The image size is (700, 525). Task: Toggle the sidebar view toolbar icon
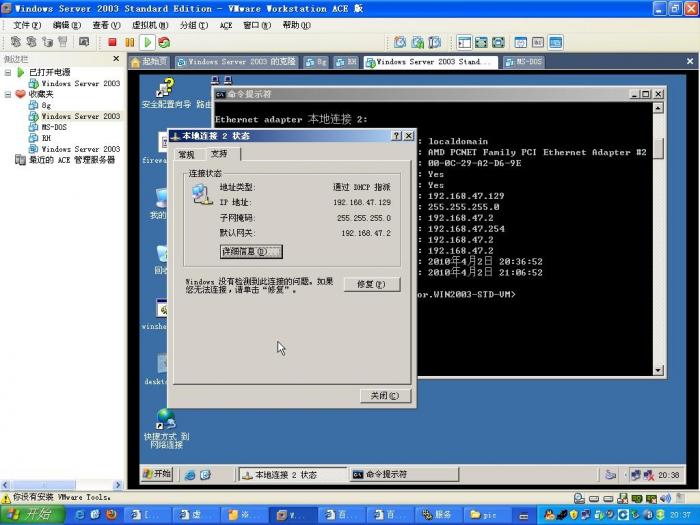[x=464, y=42]
